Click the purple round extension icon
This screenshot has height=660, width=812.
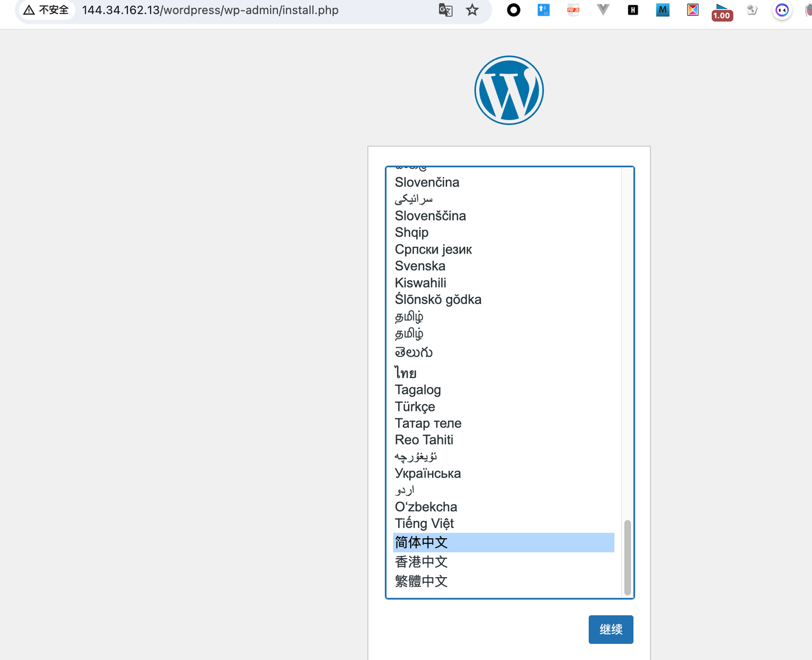[782, 10]
